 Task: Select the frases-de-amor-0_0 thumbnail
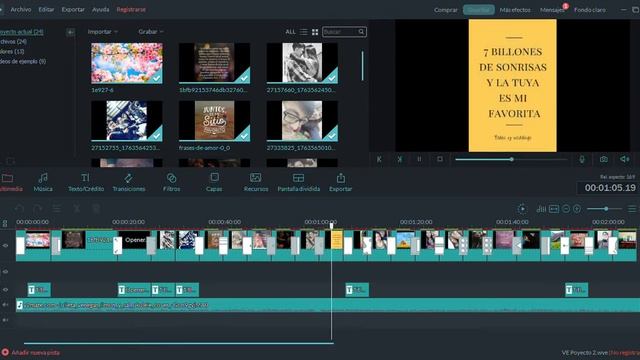(214, 121)
